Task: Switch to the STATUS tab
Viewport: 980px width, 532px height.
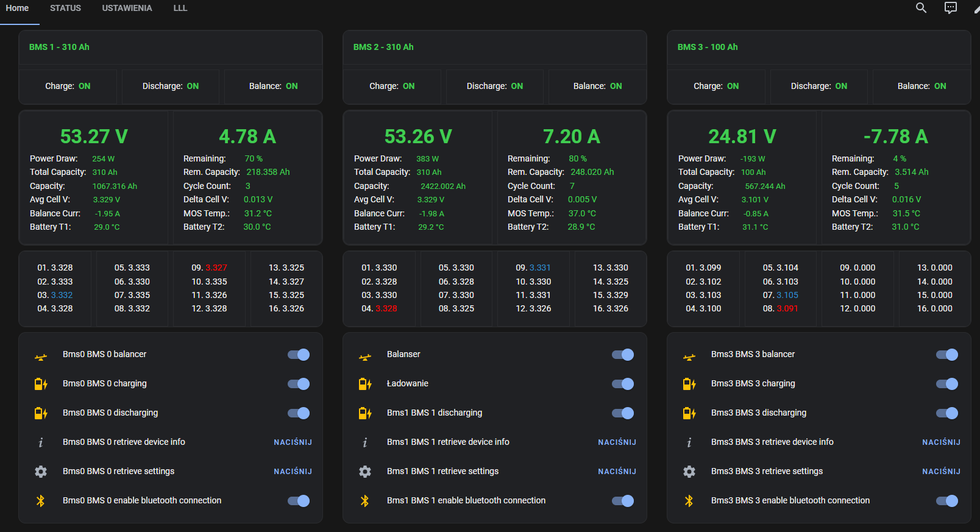Action: coord(65,8)
